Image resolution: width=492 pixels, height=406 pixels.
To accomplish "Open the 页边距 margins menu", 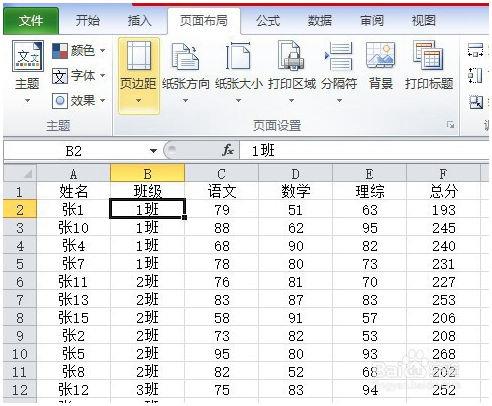I will tap(138, 75).
